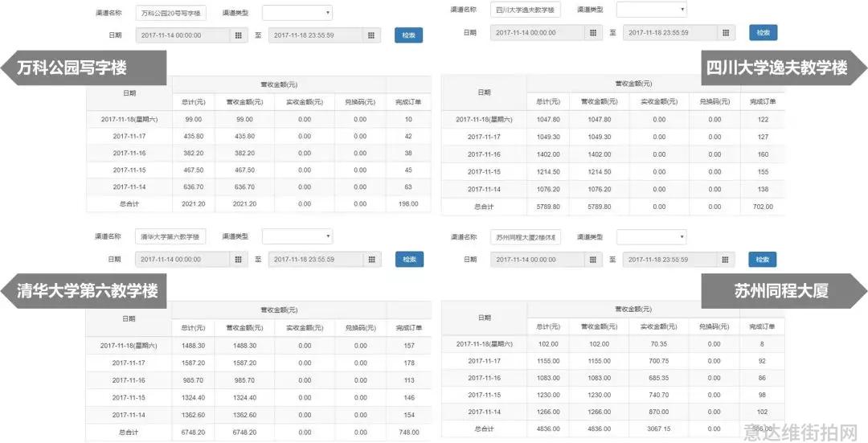Select order count 198.00 in 万科公园 total row
This screenshot has height=443, width=868.
click(x=408, y=203)
